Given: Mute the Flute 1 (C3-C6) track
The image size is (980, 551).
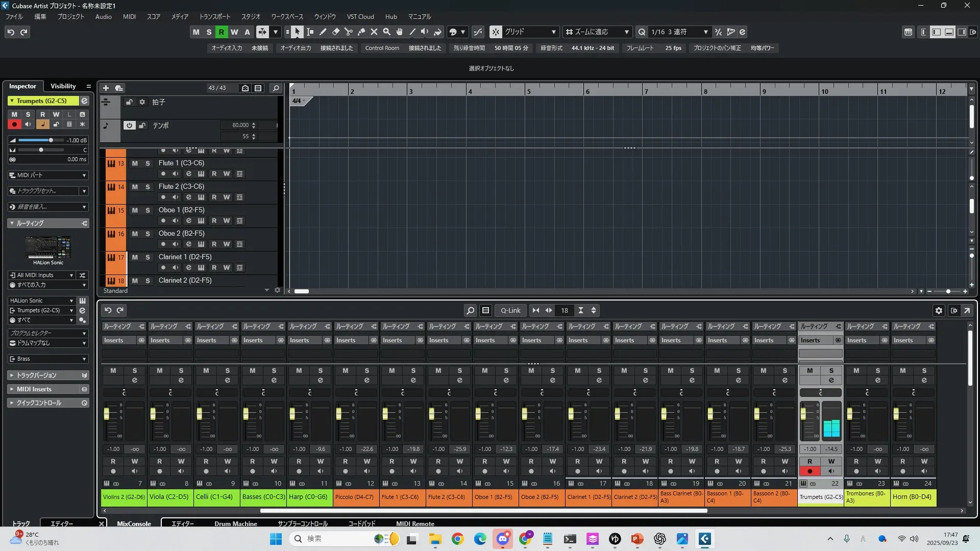Looking at the screenshot, I should (135, 163).
